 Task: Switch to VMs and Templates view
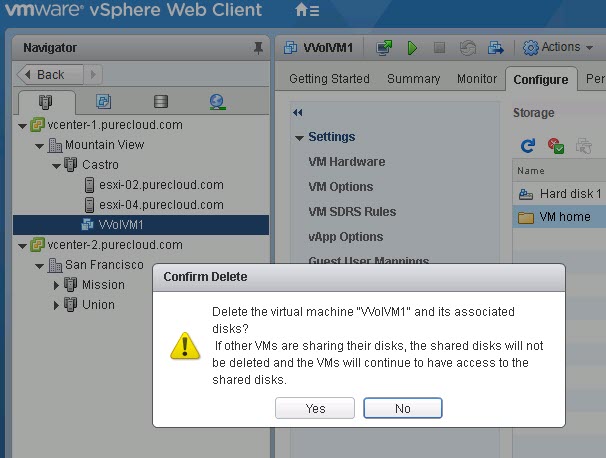(x=103, y=102)
